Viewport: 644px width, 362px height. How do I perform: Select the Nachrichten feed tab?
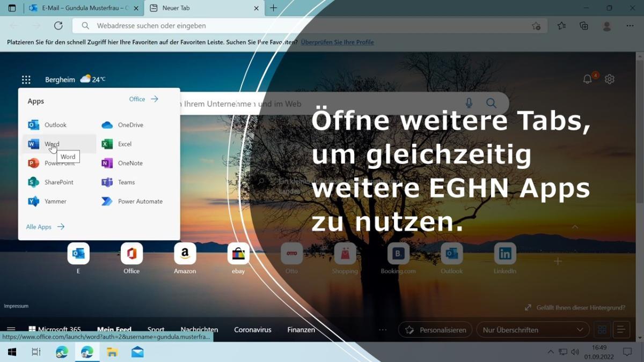(x=199, y=330)
